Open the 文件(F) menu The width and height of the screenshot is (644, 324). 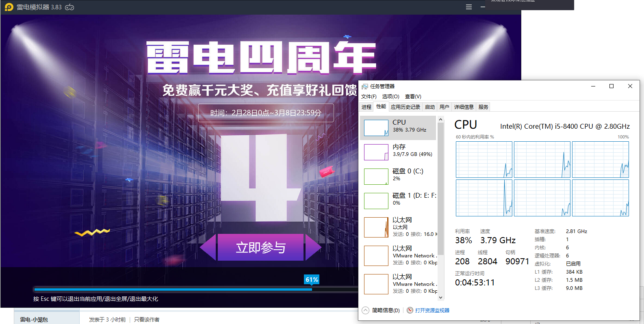(369, 97)
